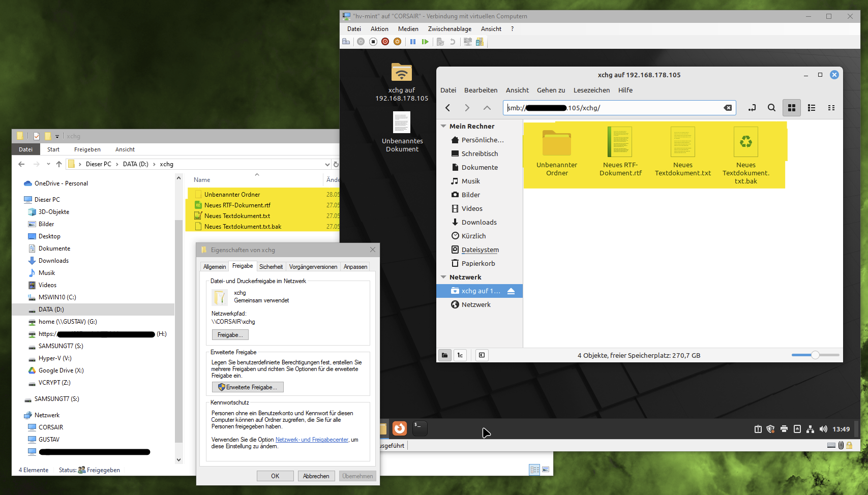The image size is (868, 495).
Task: Select the Downloads entry in Nemo sidebar
Action: pos(479,222)
